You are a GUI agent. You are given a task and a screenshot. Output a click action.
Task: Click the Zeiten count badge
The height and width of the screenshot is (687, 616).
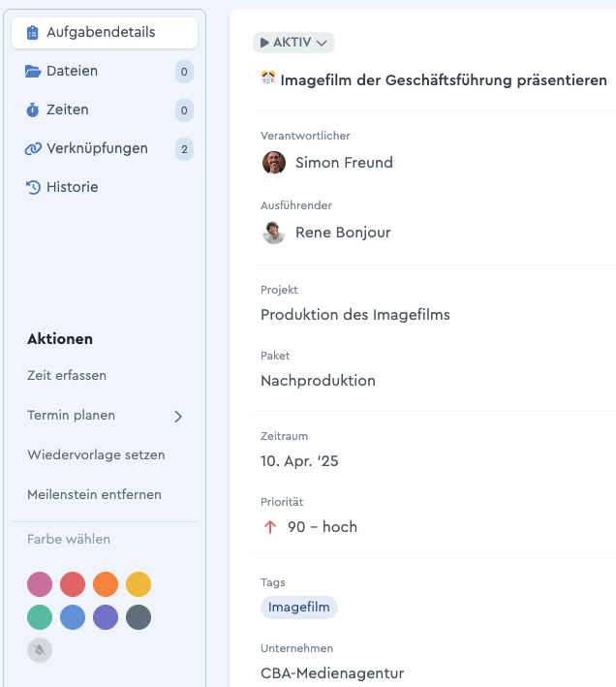tap(184, 109)
